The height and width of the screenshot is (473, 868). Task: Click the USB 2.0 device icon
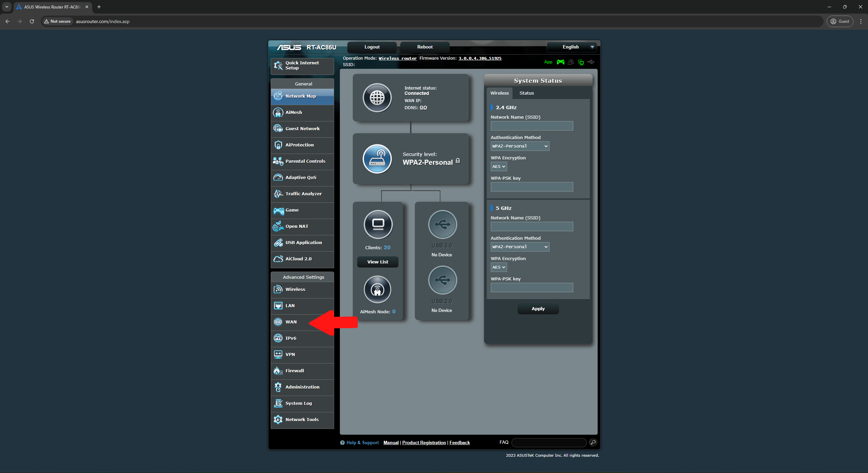coord(442,280)
